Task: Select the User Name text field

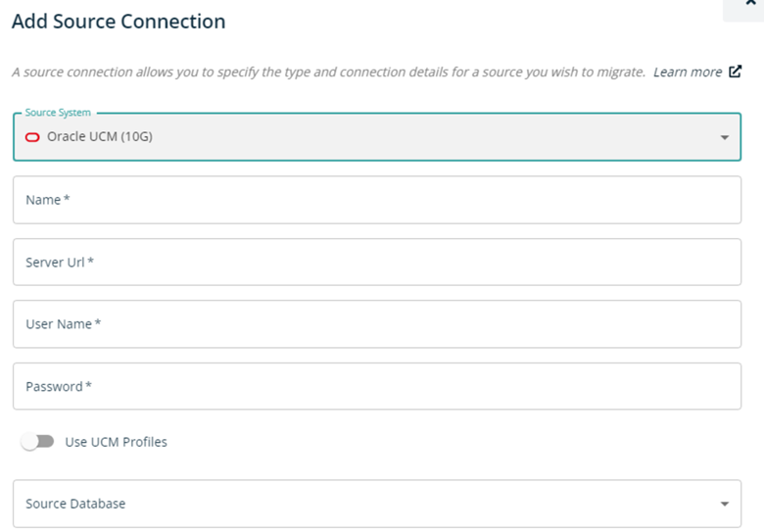Action: tap(377, 324)
